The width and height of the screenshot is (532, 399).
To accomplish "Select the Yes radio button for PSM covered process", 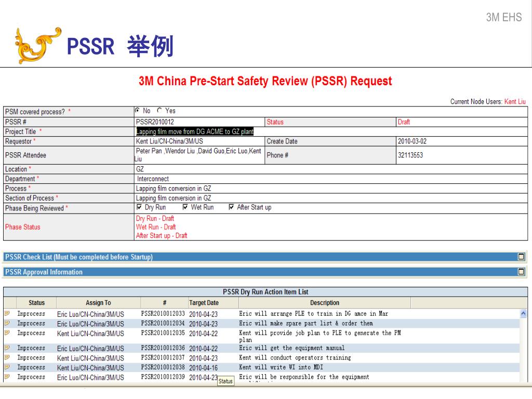I will 159,110.
